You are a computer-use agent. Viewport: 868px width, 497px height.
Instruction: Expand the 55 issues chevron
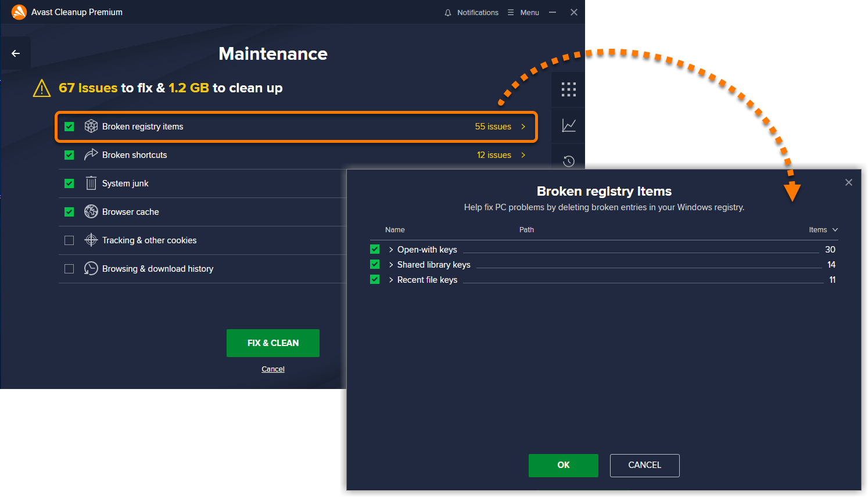[x=523, y=127]
